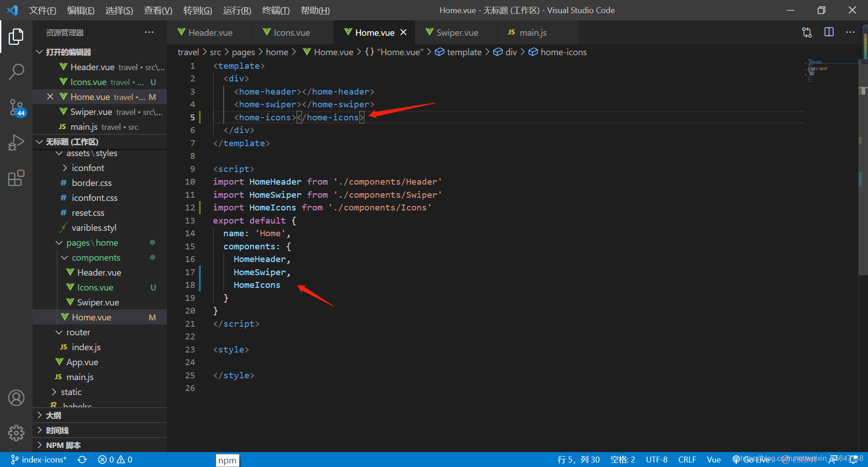Collapse the components folder
The image size is (868, 467).
pos(99,257)
